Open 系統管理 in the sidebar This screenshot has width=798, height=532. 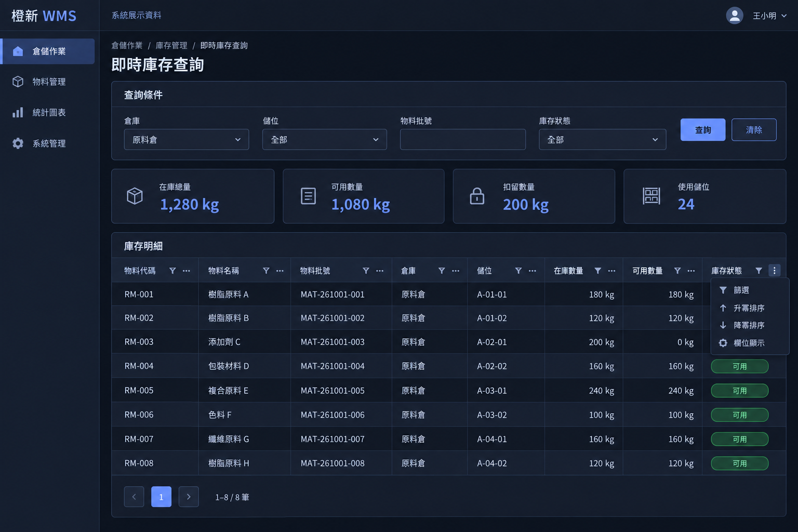pyautogui.click(x=48, y=143)
